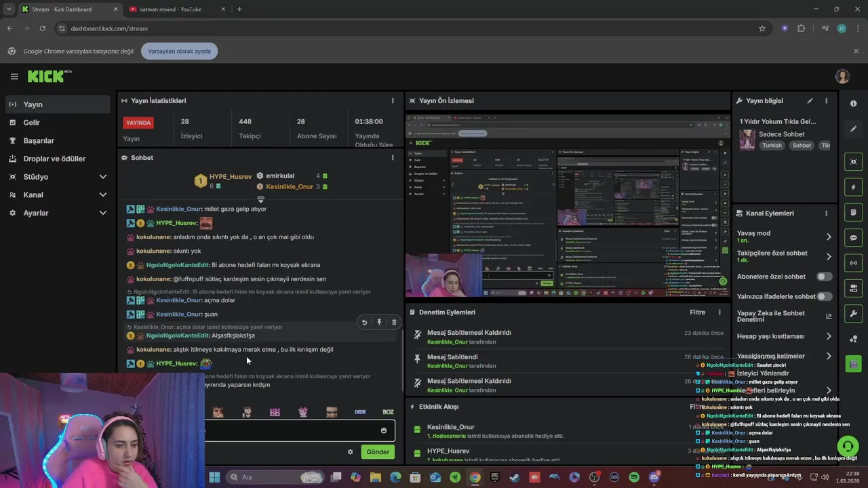
Task: Open the Windows Start menu
Action: pyautogui.click(x=214, y=477)
